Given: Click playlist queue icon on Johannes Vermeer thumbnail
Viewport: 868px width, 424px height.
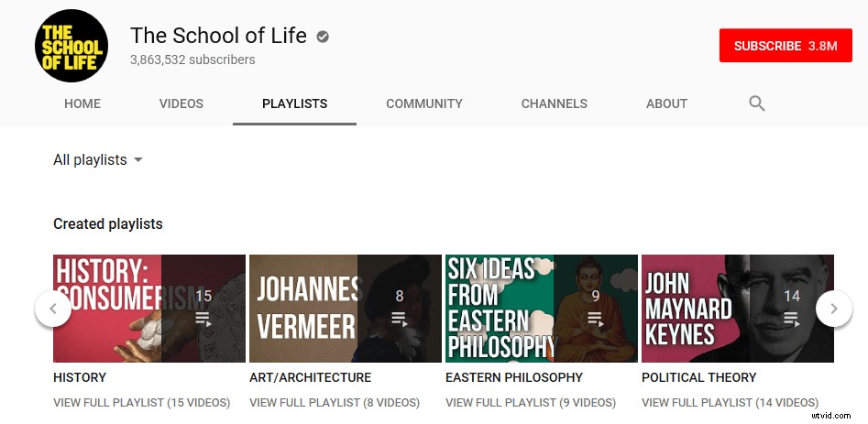Looking at the screenshot, I should (x=400, y=319).
